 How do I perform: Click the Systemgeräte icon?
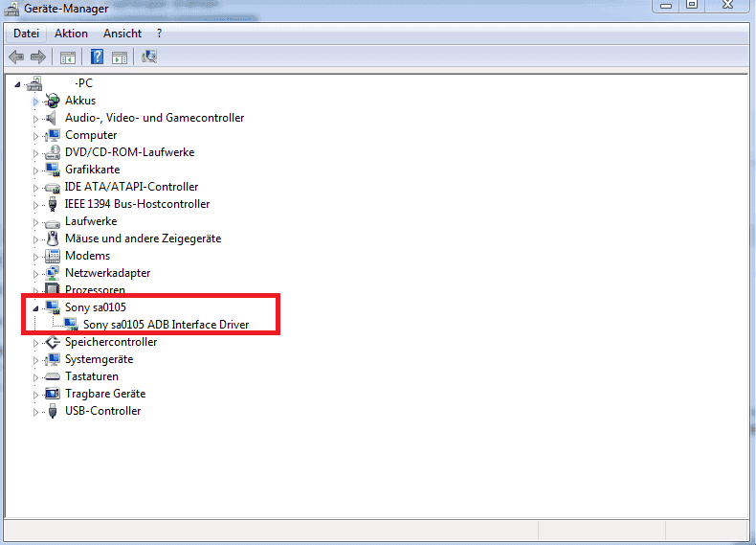click(x=52, y=359)
